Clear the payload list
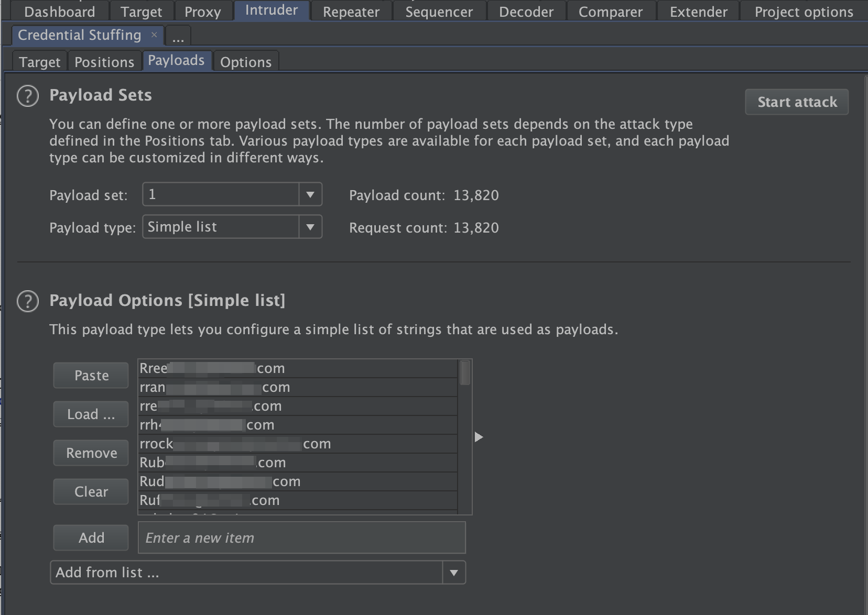Viewport: 868px width, 615px height. tap(91, 492)
